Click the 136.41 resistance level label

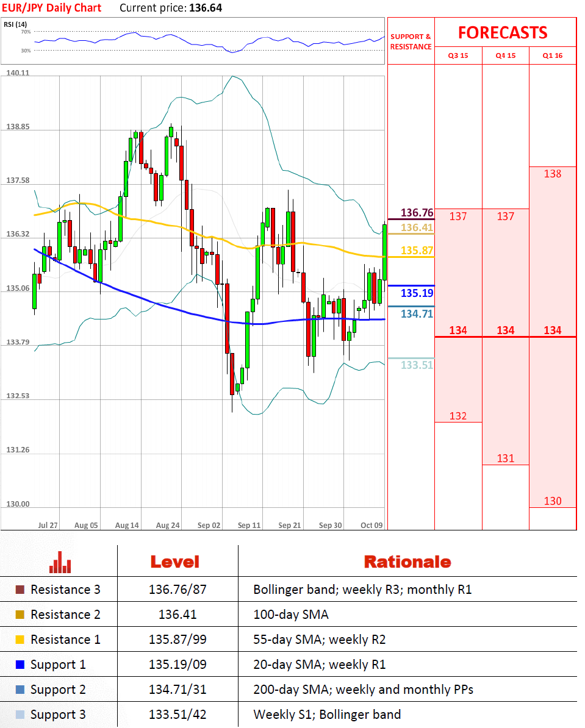pos(417,227)
